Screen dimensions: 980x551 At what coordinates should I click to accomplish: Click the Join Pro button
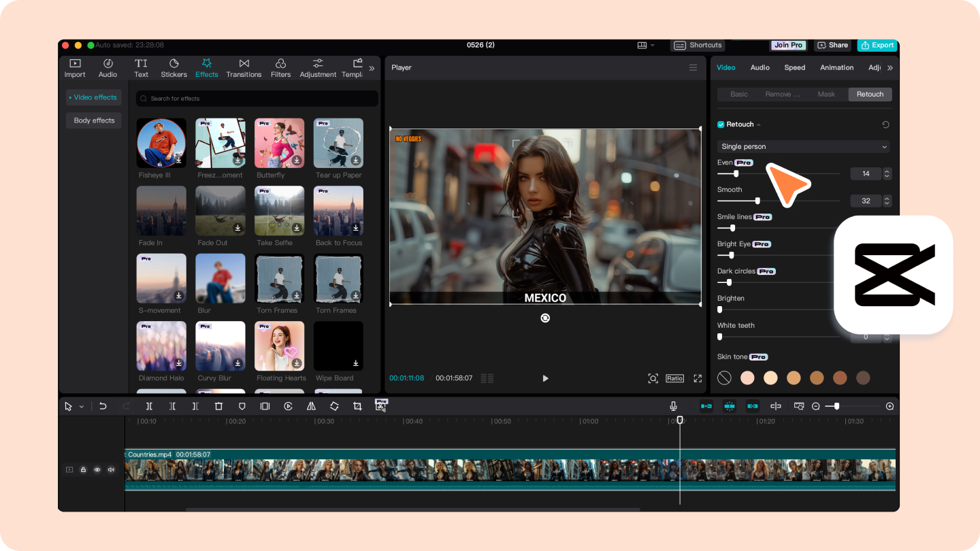(x=787, y=45)
